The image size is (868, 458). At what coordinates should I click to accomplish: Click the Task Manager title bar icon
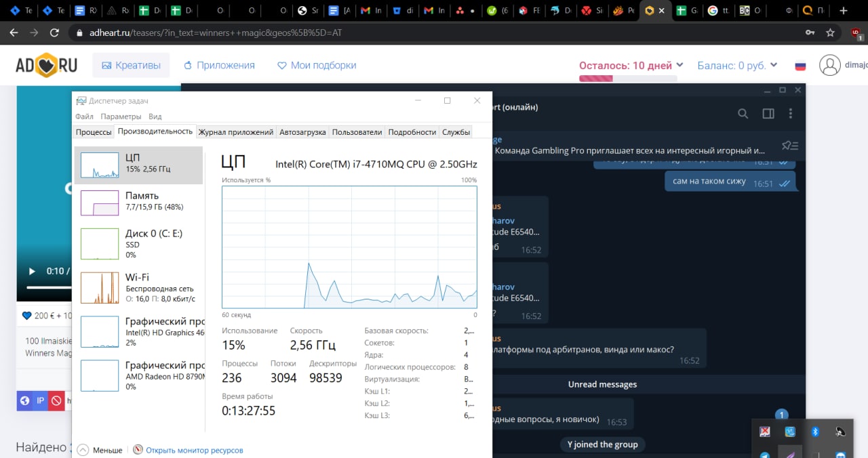(81, 101)
